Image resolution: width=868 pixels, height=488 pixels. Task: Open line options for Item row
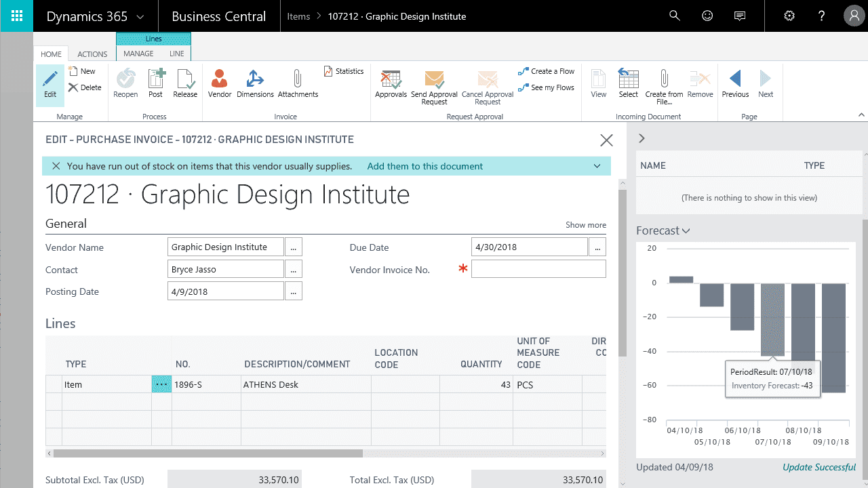click(x=161, y=384)
